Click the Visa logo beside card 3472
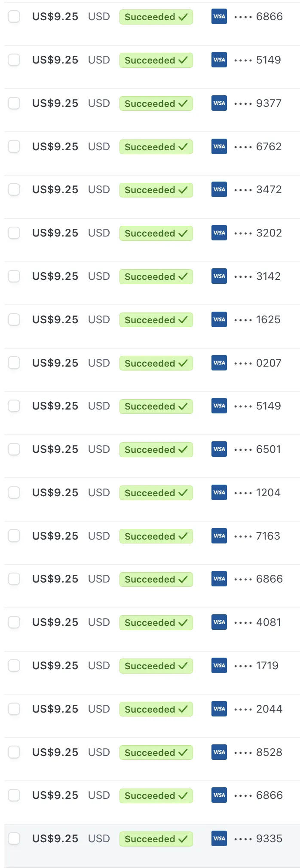Screen dimensions: 300x868 click(x=219, y=189)
